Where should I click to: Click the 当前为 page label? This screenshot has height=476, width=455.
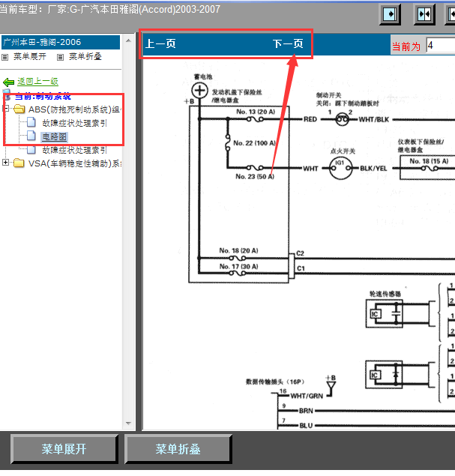[406, 46]
